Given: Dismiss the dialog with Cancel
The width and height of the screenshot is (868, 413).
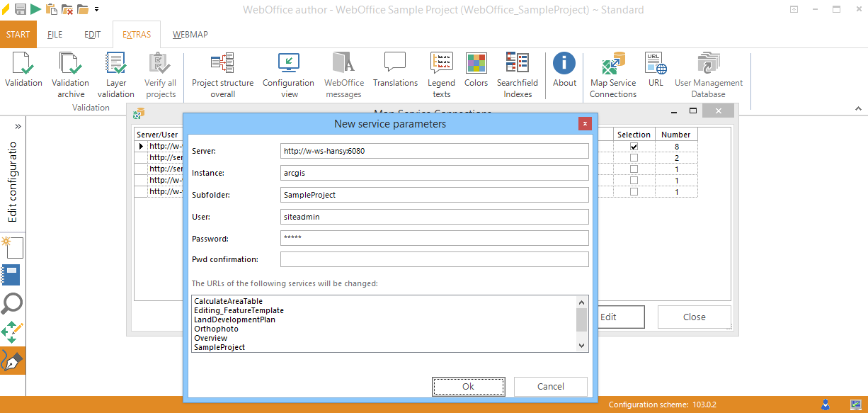Looking at the screenshot, I should 550,386.
